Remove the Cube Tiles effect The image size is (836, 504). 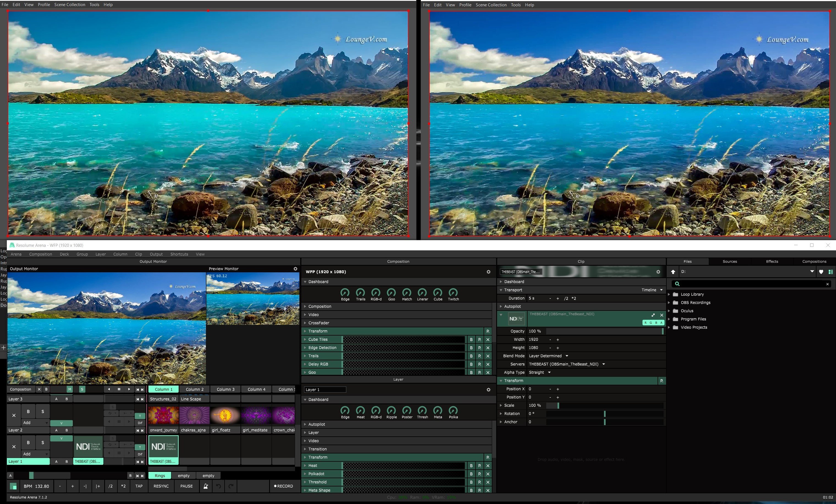[488, 339]
